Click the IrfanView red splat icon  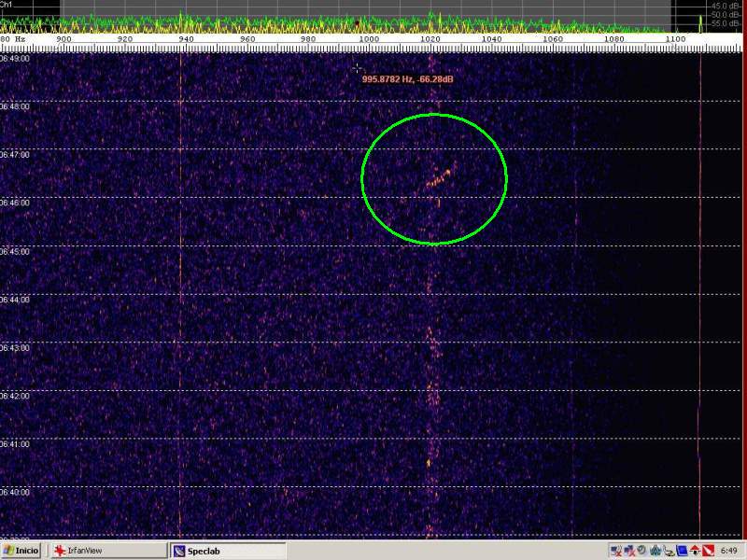pos(60,551)
